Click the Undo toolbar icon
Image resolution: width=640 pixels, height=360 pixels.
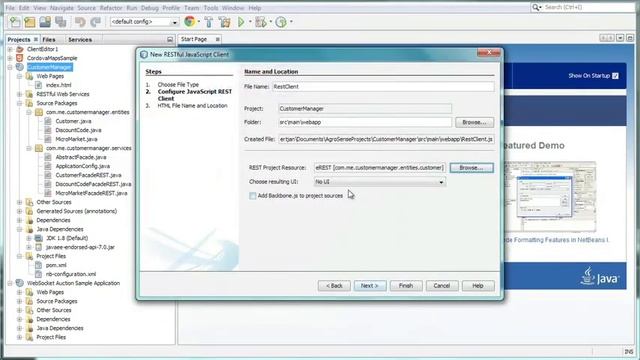point(80,22)
